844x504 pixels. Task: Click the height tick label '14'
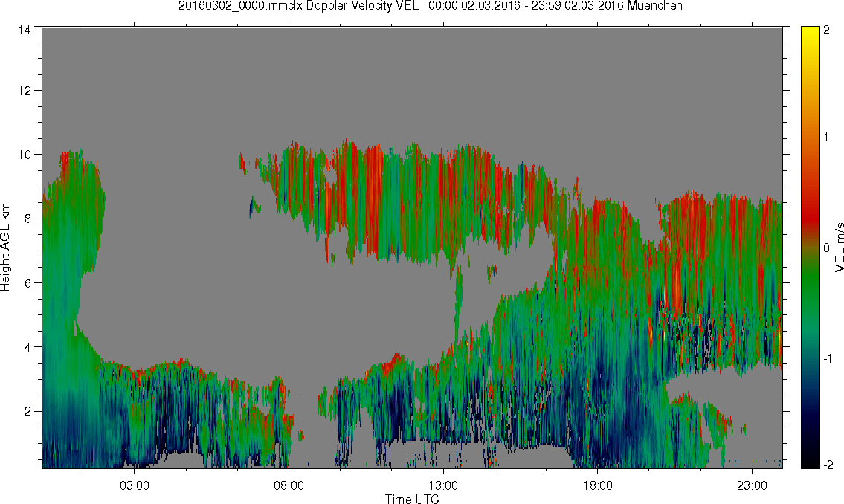pos(25,30)
